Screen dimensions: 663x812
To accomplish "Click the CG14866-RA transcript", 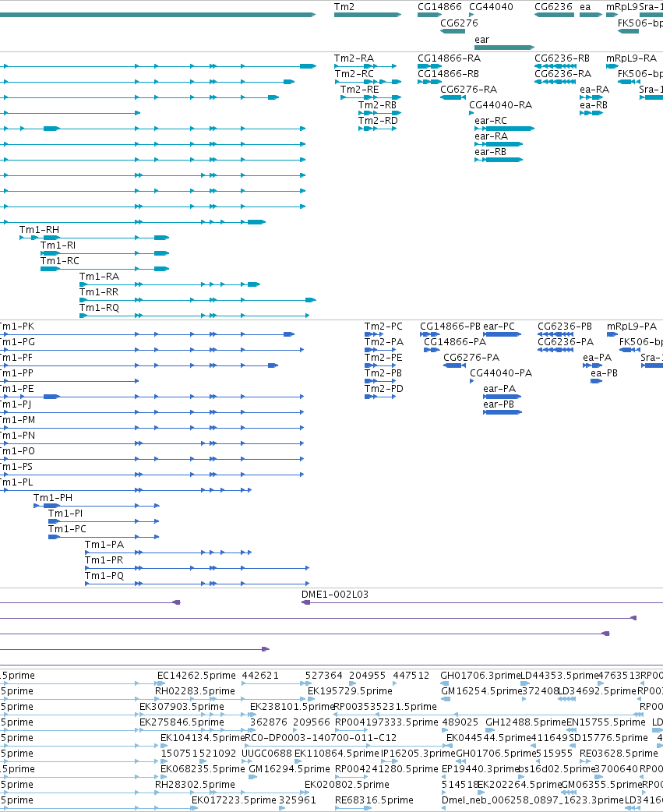I will coord(429,66).
